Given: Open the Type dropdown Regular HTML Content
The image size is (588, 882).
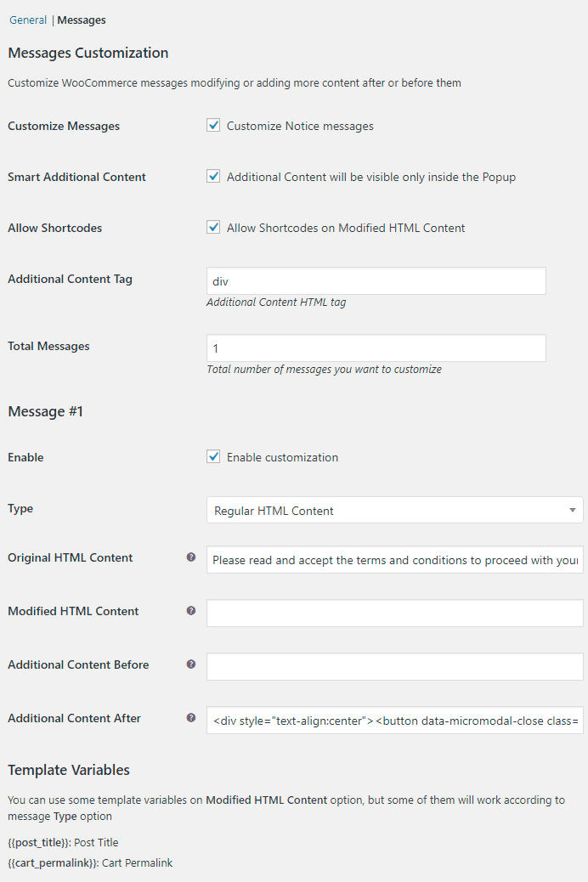Looking at the screenshot, I should coord(394,510).
